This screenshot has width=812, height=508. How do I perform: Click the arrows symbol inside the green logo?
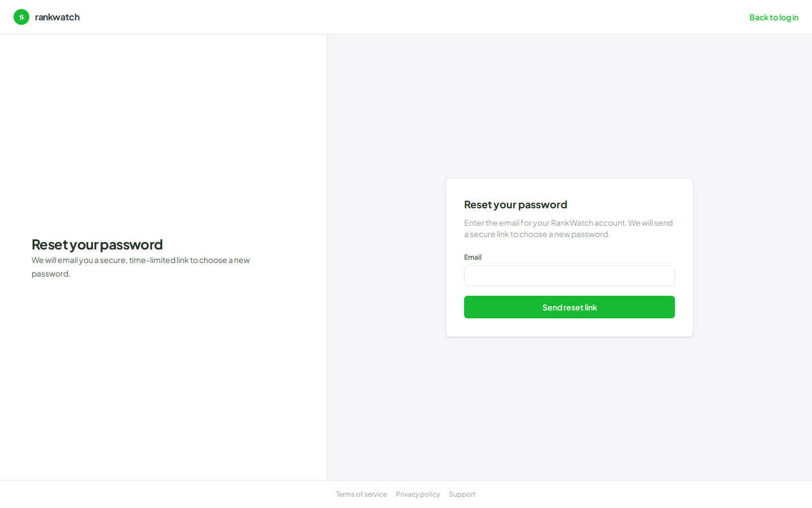(21, 17)
